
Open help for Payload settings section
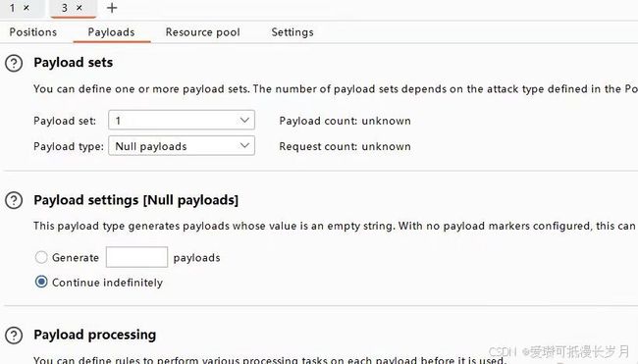click(x=14, y=200)
